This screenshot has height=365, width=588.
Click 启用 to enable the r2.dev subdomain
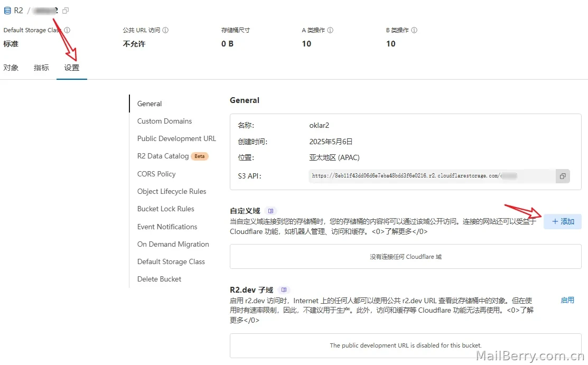pos(567,300)
